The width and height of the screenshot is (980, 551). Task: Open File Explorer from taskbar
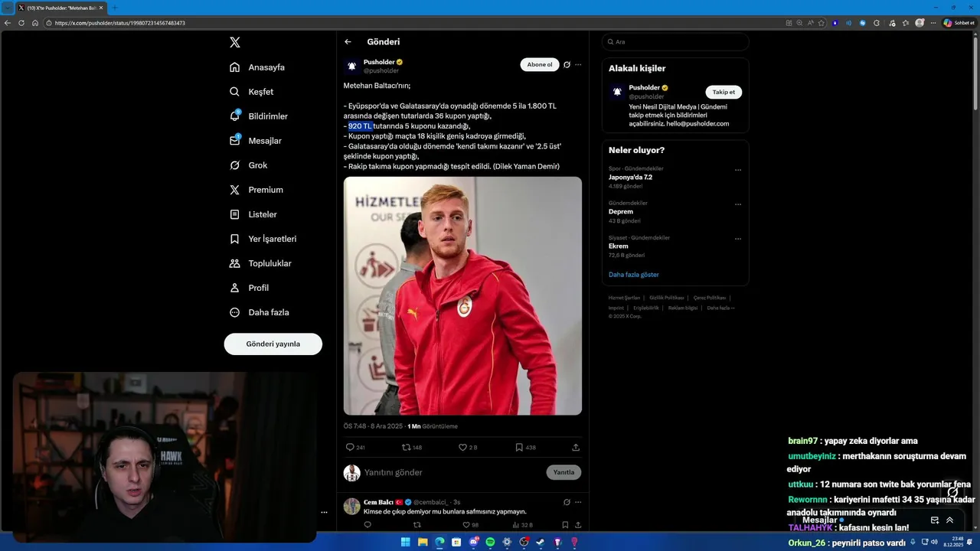click(423, 542)
